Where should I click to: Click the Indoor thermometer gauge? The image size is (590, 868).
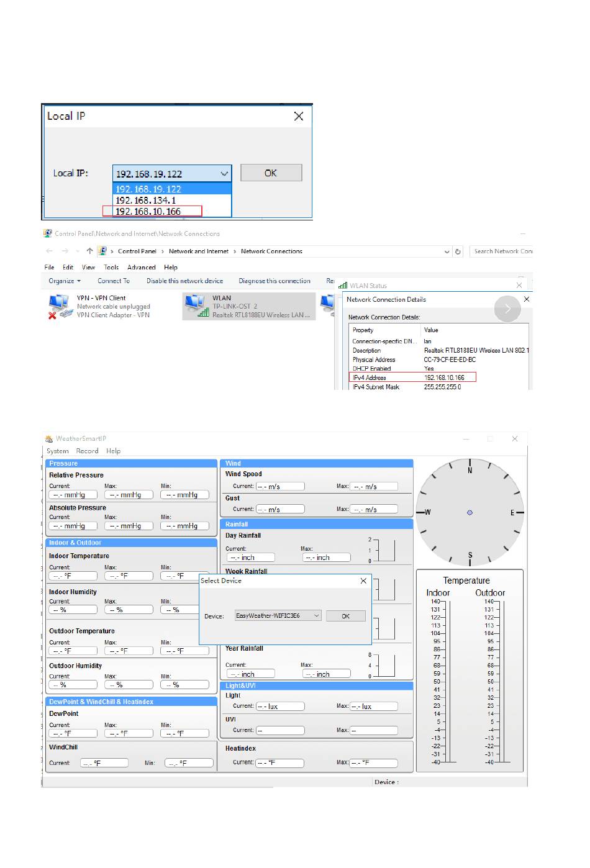tap(448, 681)
